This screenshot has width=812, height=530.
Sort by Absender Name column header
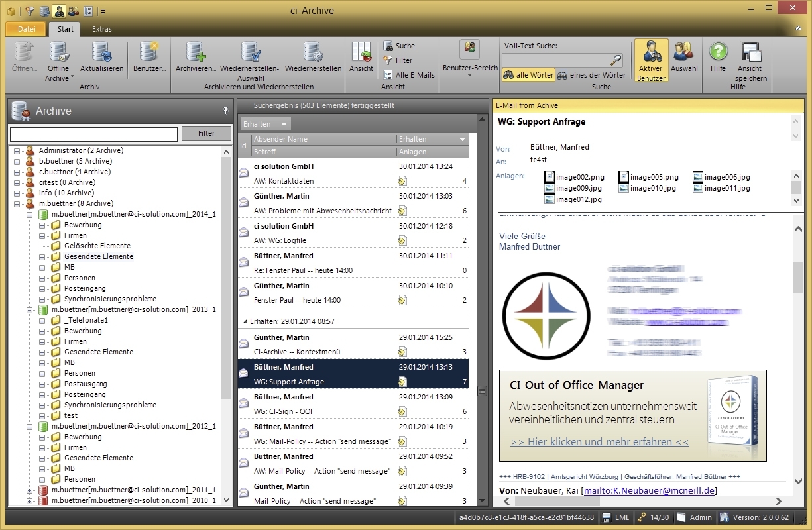click(x=323, y=139)
